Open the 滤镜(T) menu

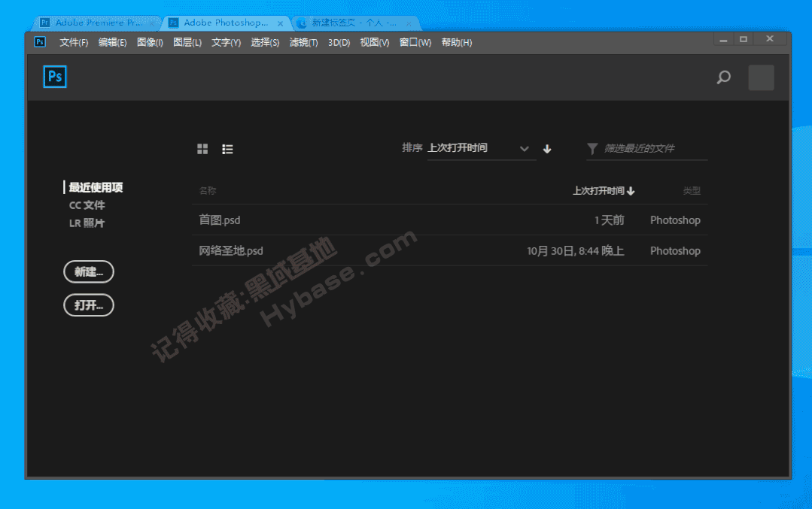(x=303, y=42)
